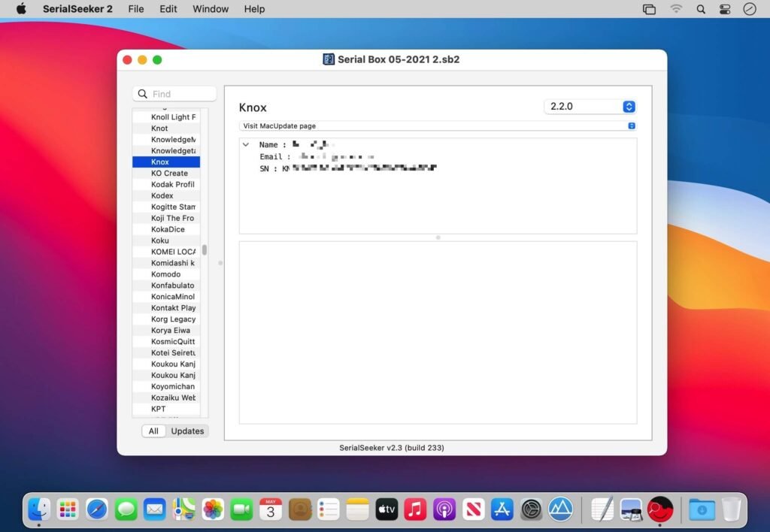Click the blue disclosure on the MacUpdate bar
This screenshot has height=532, width=770.
(x=631, y=125)
